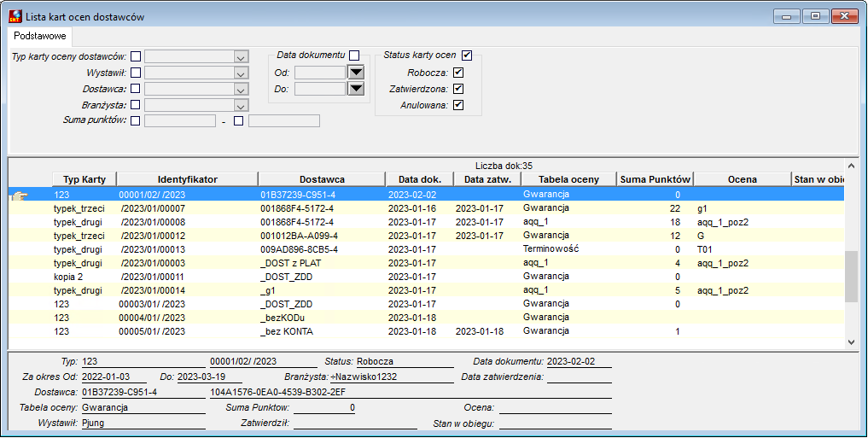Select the _DOST z PLAT row

(426, 263)
